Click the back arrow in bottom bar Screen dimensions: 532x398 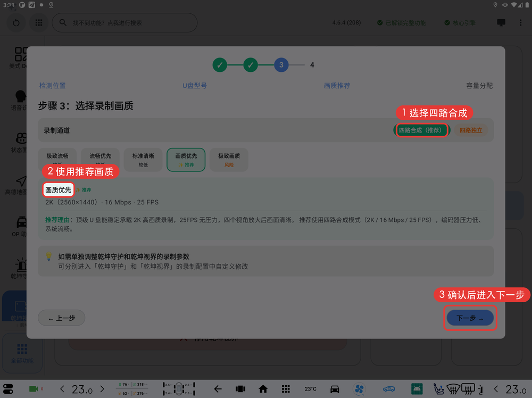(218, 389)
